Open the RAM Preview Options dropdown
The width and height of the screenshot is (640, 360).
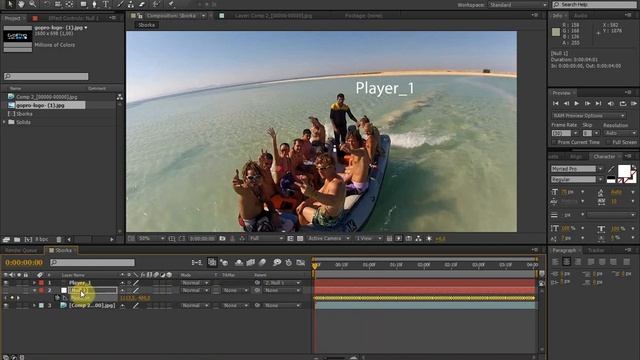(x=588, y=116)
